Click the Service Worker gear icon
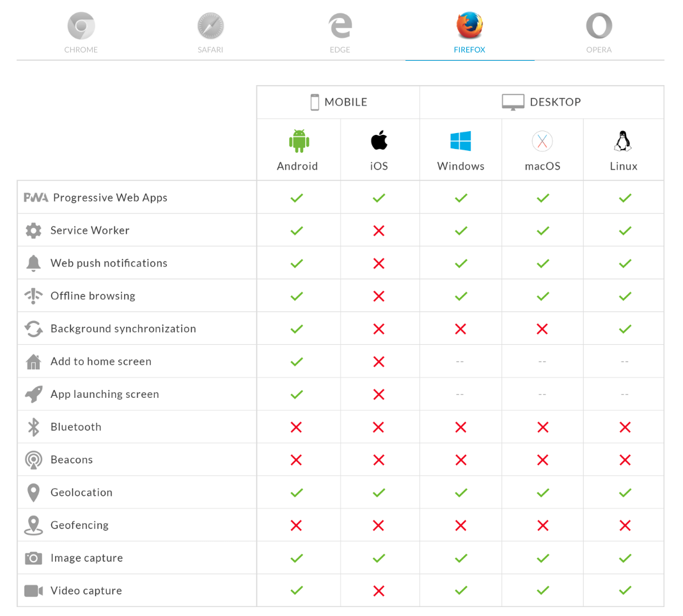 33,230
